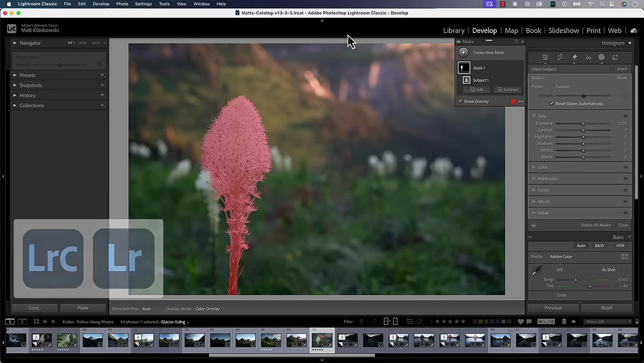
Task: Toggle the Tone section visibility eye
Action: (625, 116)
